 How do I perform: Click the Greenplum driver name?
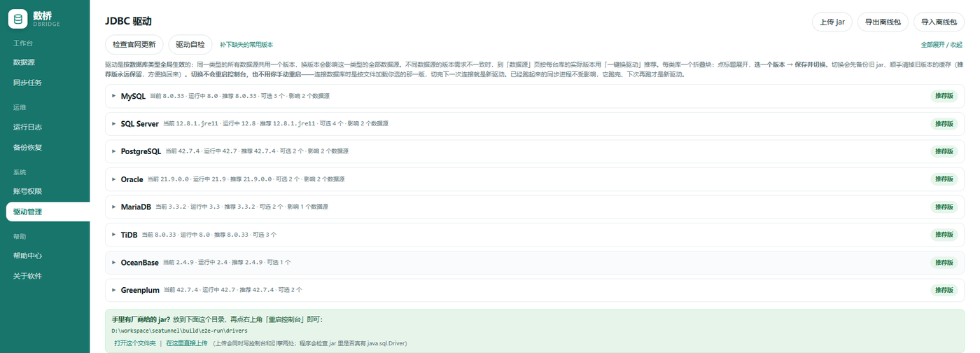point(140,290)
